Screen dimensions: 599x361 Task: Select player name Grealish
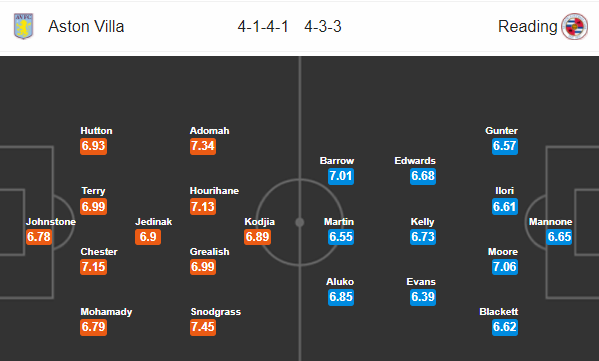tap(210, 252)
